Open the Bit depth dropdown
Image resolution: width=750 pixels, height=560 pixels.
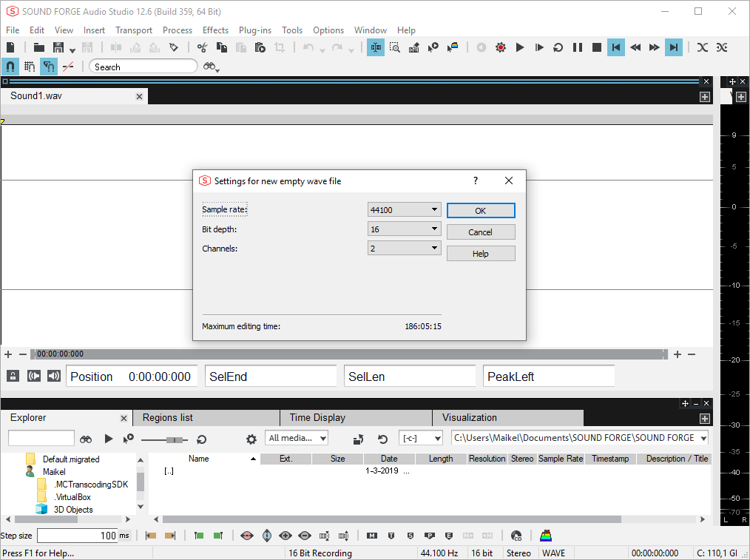pyautogui.click(x=404, y=229)
